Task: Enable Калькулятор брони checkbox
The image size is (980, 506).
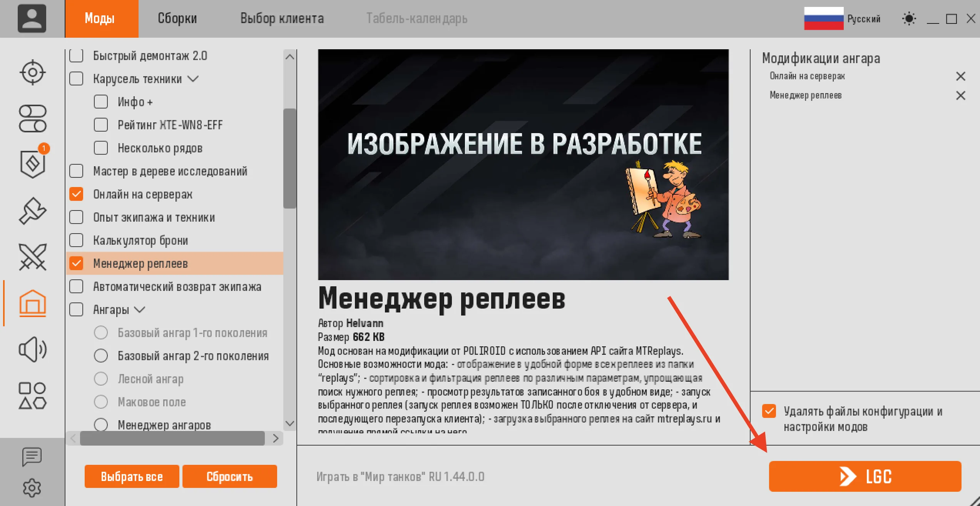Action: [x=76, y=240]
